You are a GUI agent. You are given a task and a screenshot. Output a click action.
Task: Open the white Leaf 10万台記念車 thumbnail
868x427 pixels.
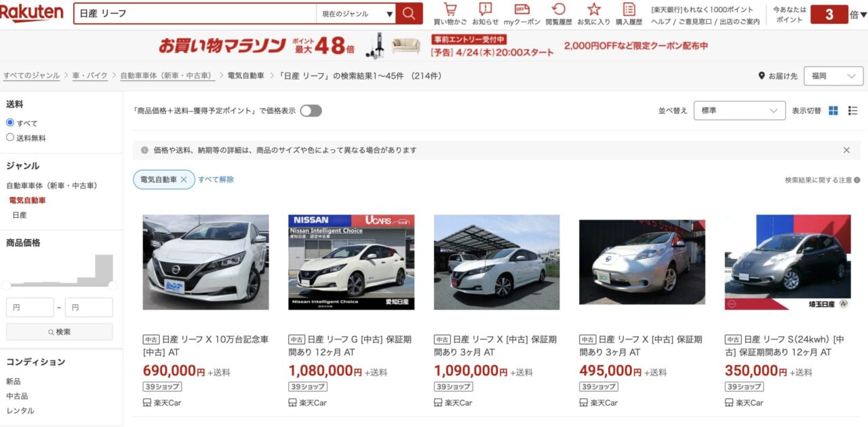click(x=205, y=262)
